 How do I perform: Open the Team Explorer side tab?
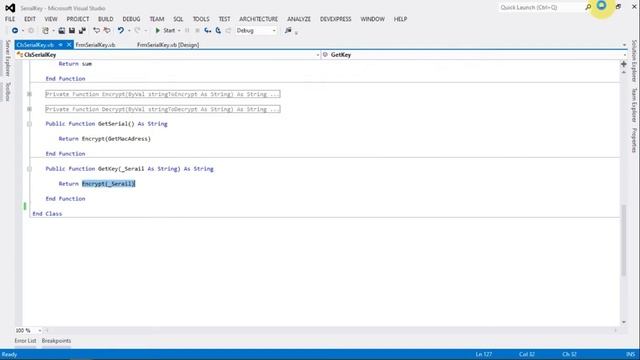pos(634,105)
